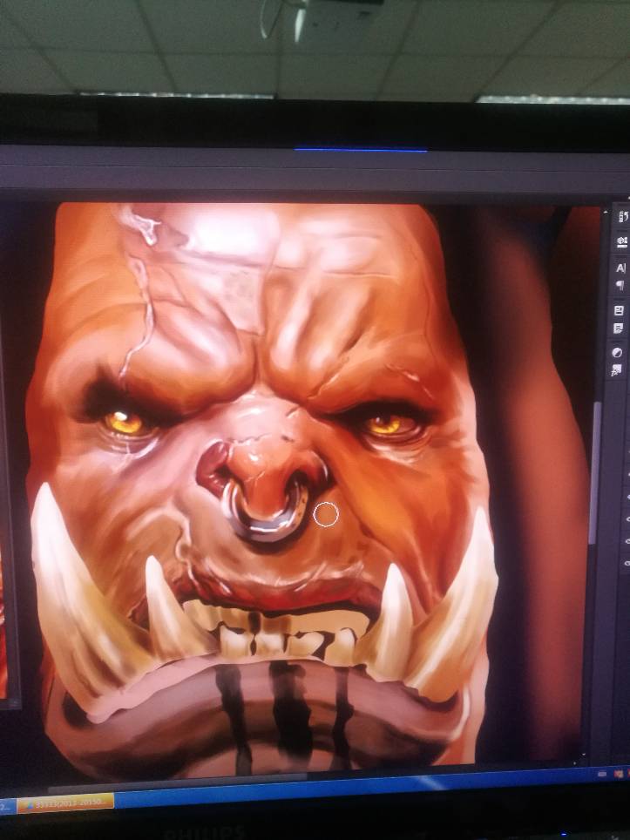
Task: Click the horizontal scrollbar under the canvas
Action: point(177,783)
